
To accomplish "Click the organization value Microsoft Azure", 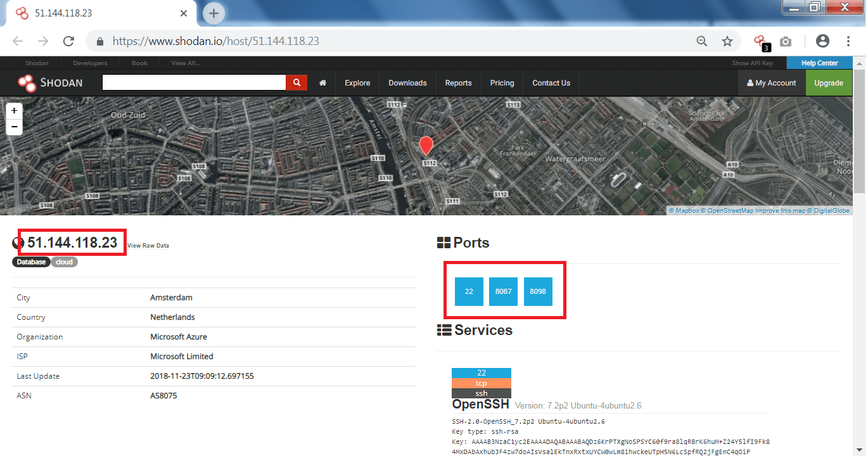I will click(179, 337).
